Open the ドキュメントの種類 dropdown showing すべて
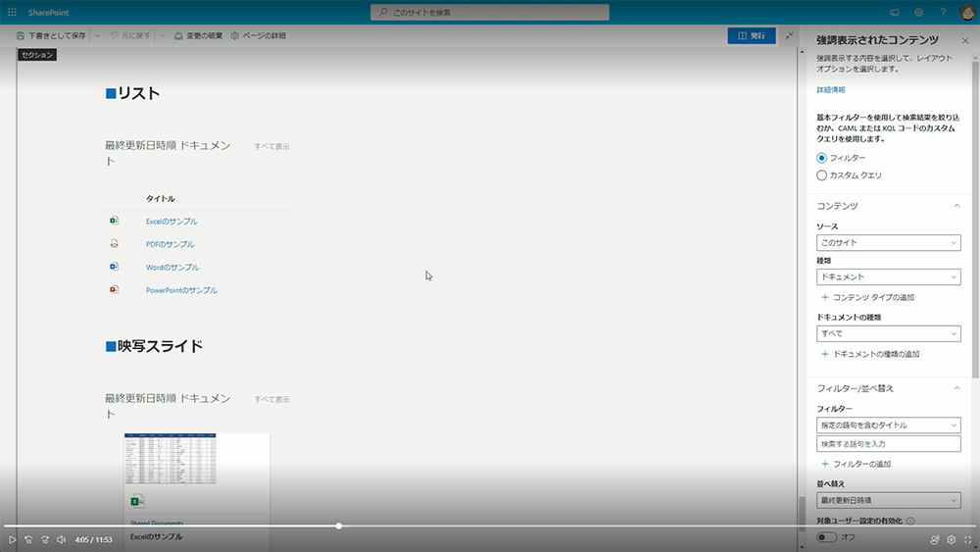This screenshot has width=980, height=552. pos(888,333)
